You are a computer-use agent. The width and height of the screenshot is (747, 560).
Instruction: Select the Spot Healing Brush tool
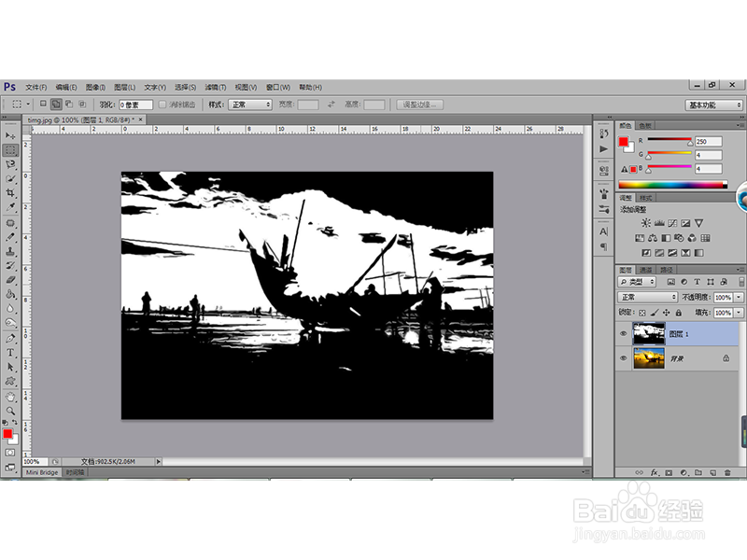[x=10, y=223]
